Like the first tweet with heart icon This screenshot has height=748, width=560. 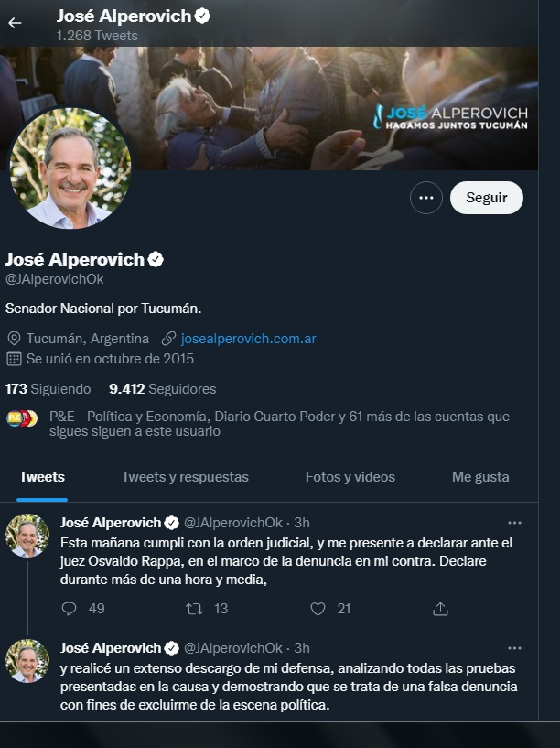318,609
